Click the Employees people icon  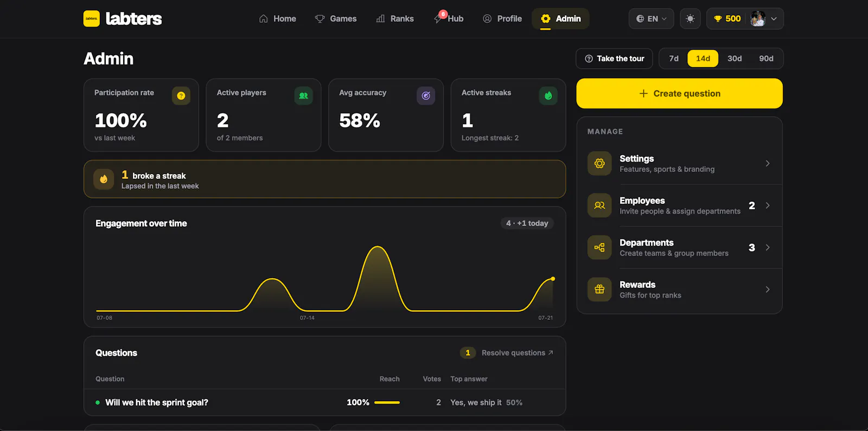click(x=599, y=205)
